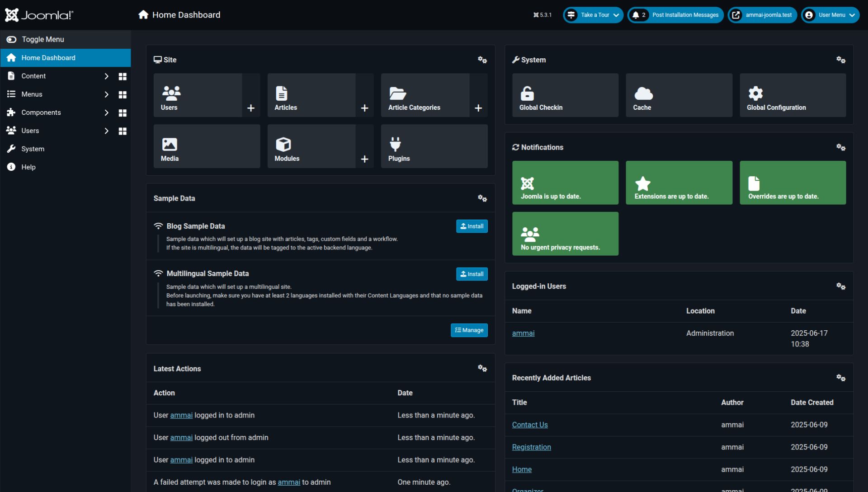Open the Users quick icon tile
868x492 pixels.
coord(198,95)
